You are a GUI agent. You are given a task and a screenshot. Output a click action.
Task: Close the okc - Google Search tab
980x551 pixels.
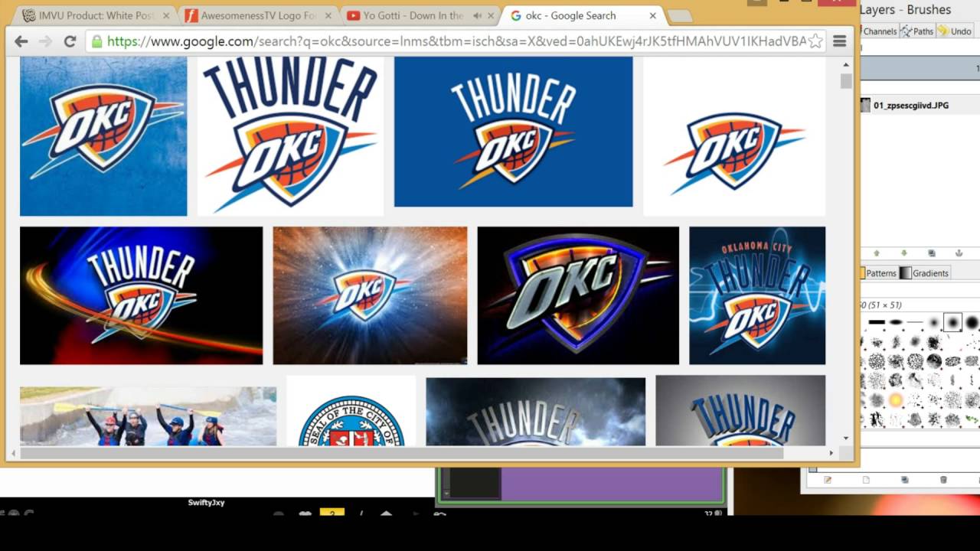(x=653, y=15)
